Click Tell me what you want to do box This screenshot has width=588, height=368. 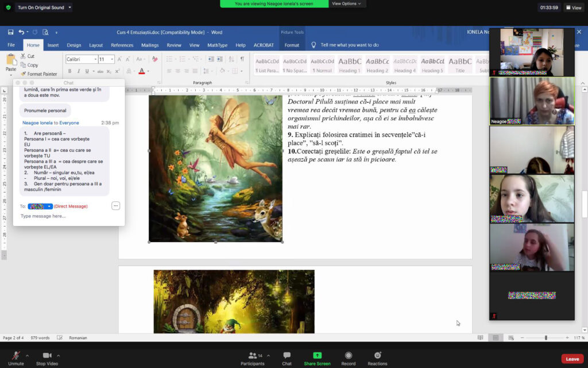point(350,45)
